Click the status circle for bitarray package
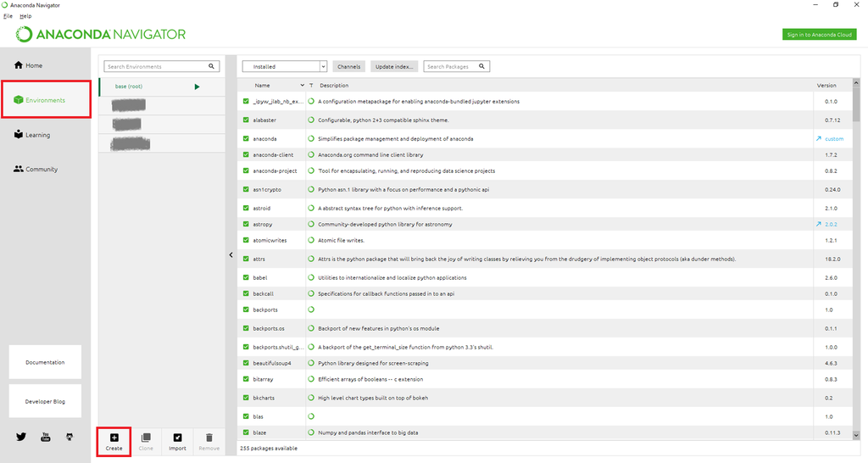 (311, 379)
